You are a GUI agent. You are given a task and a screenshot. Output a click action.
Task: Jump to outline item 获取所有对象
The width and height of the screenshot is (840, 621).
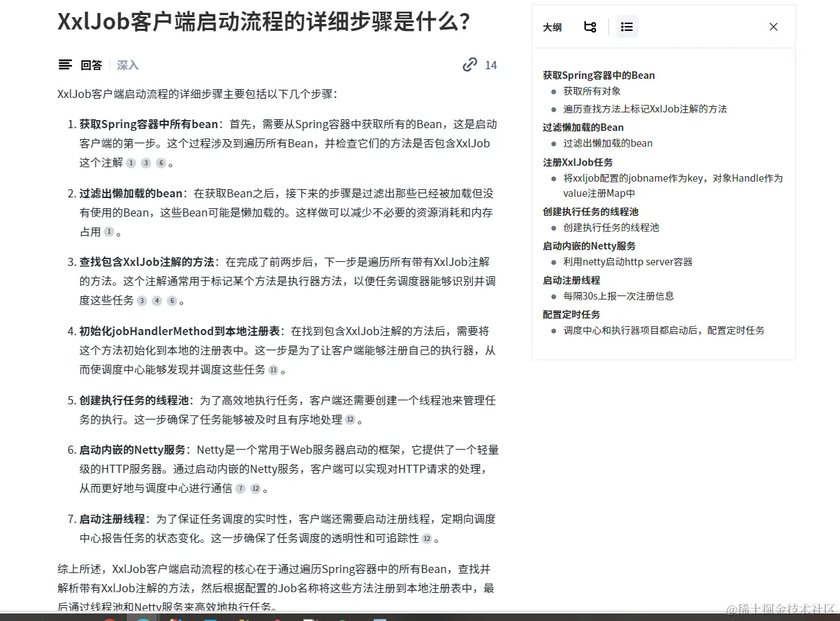592,91
